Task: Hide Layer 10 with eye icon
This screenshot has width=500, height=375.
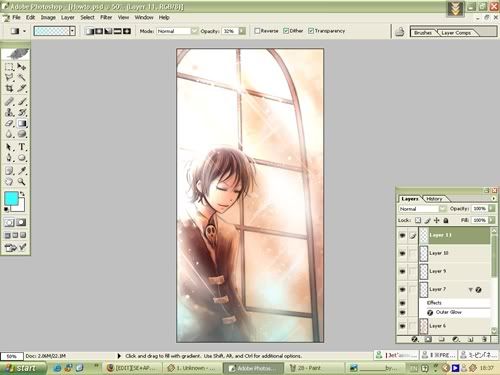Action: (402, 253)
